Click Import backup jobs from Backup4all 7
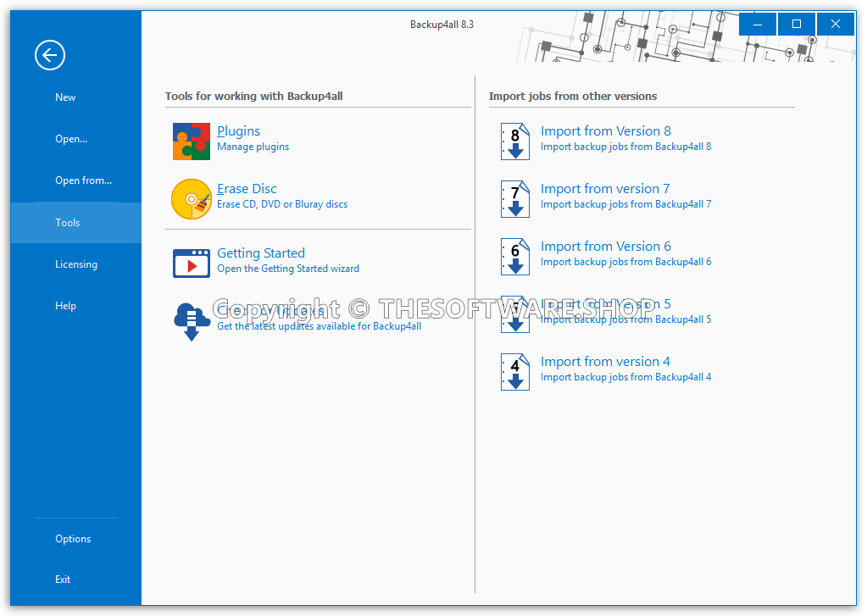This screenshot has height=616, width=867. pos(626,204)
